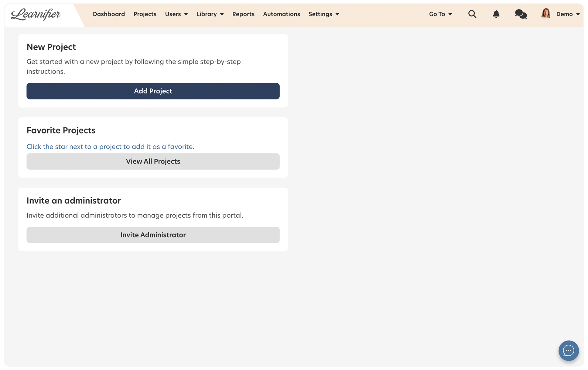Open the messages chat bubbles icon
Image resolution: width=588 pixels, height=370 pixels.
521,14
